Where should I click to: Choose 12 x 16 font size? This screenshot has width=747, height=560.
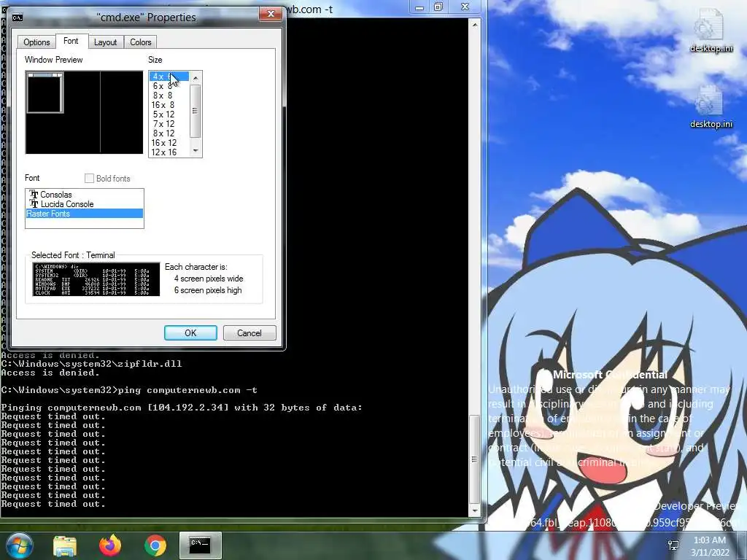(x=169, y=152)
